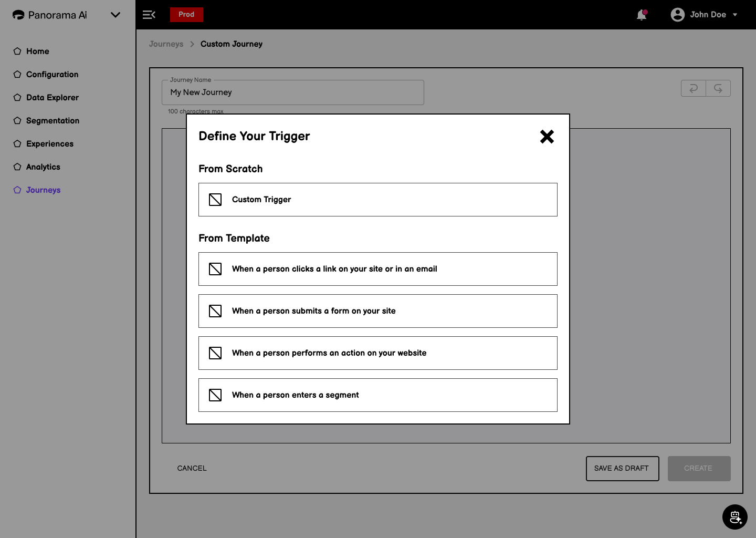Screen dimensions: 756x538
Task: Choose the enters a segment trigger template
Action: pyautogui.click(x=378, y=395)
